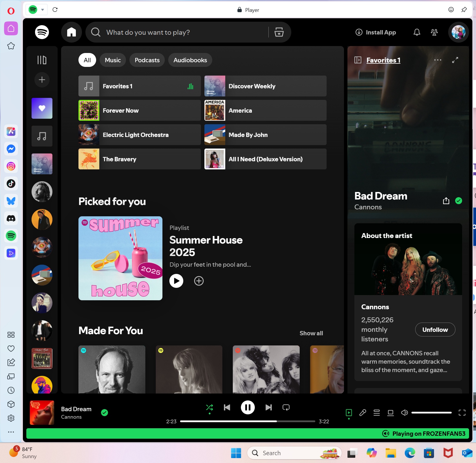Reload the Player panel page

(55, 10)
